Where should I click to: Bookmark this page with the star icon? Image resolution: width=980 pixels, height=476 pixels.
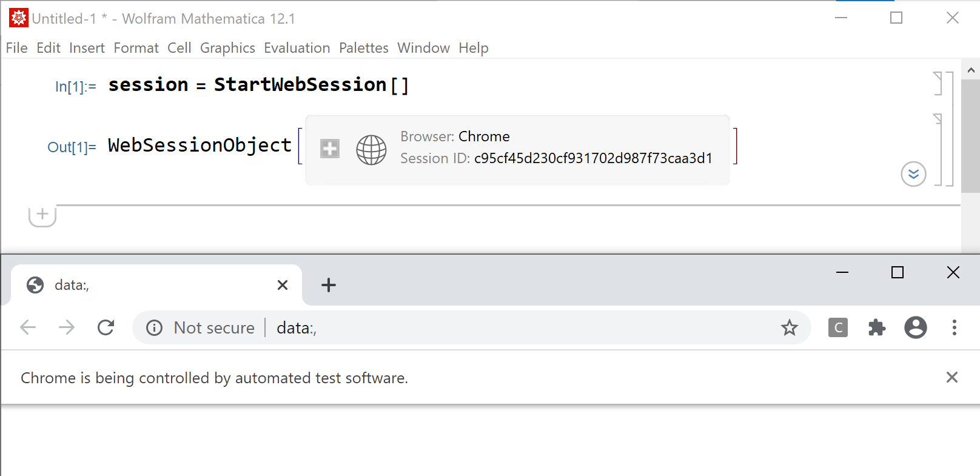pyautogui.click(x=789, y=328)
